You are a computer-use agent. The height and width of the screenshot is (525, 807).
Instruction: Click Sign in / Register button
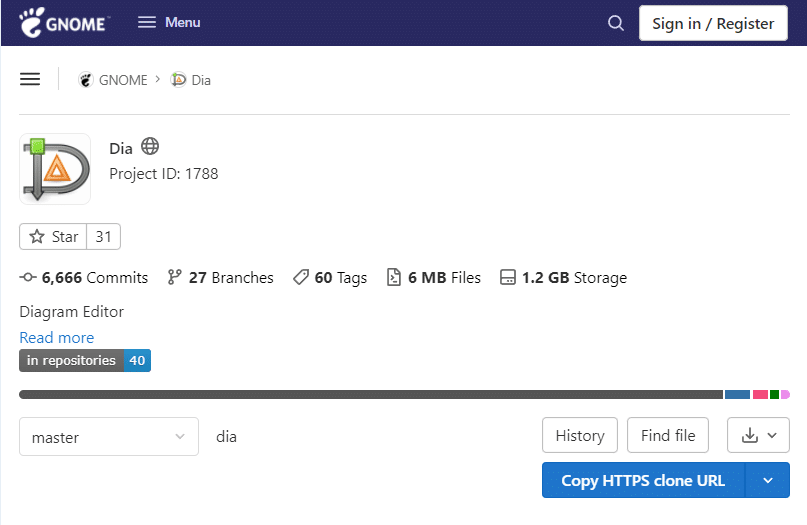[x=713, y=23]
